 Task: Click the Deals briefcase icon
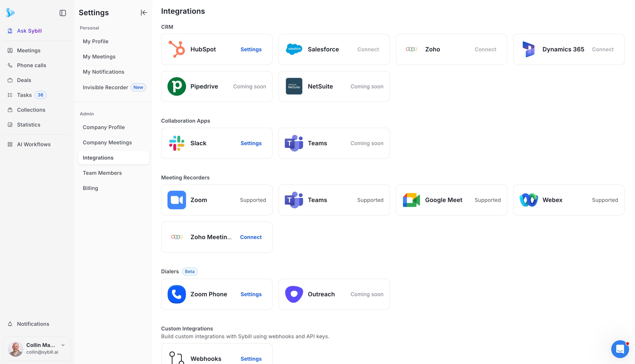[10, 80]
